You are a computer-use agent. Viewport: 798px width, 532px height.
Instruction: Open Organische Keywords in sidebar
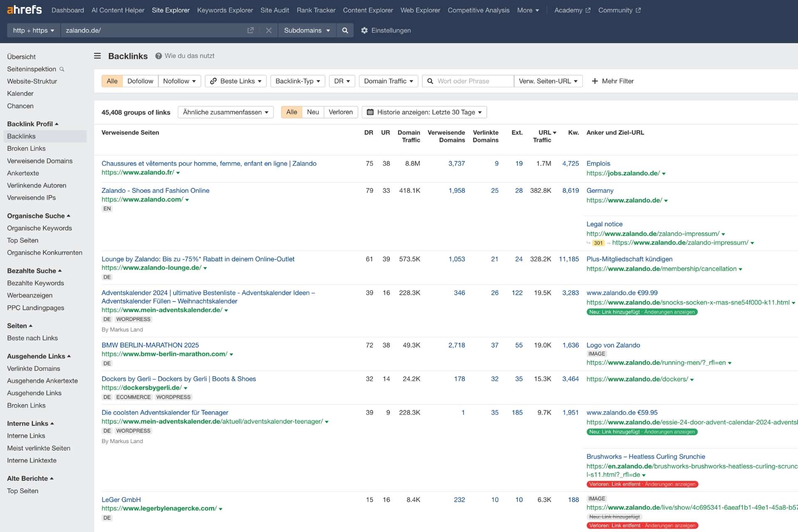coord(39,228)
